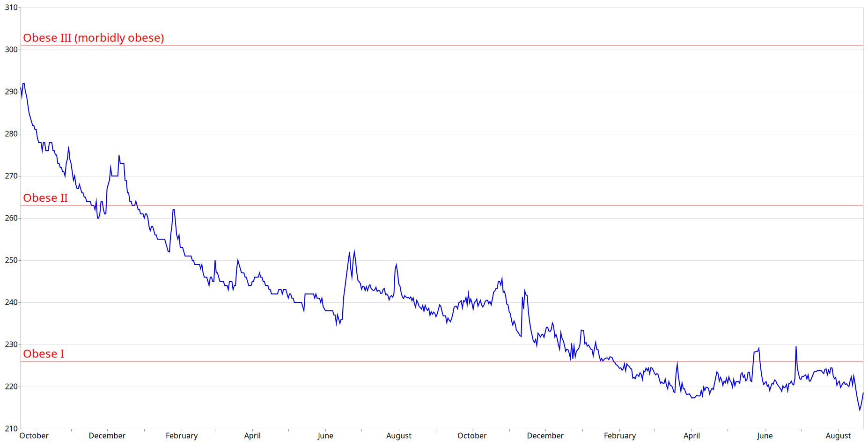Screen dimensions: 868x447
Task: Click the first 'October' x-axis label
Action: pos(34,436)
